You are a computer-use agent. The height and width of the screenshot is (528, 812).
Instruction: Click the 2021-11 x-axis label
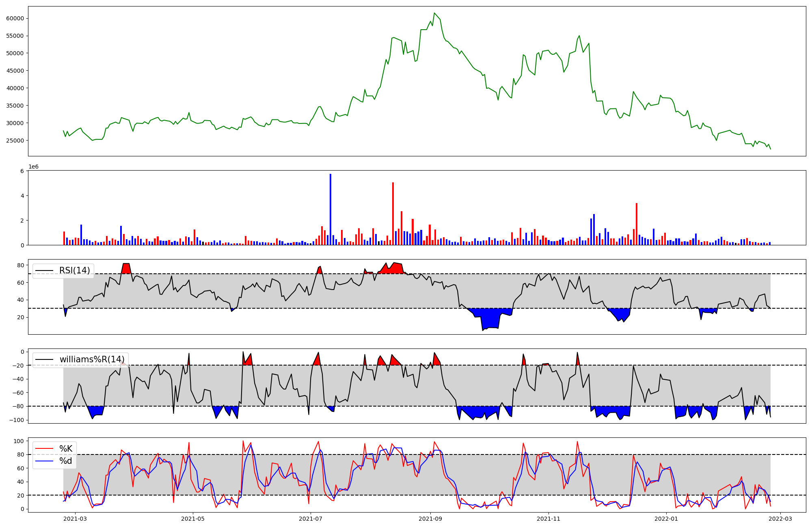(x=549, y=519)
